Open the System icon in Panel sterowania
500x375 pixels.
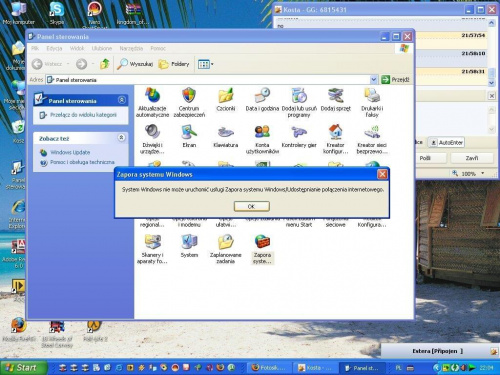coord(189,246)
